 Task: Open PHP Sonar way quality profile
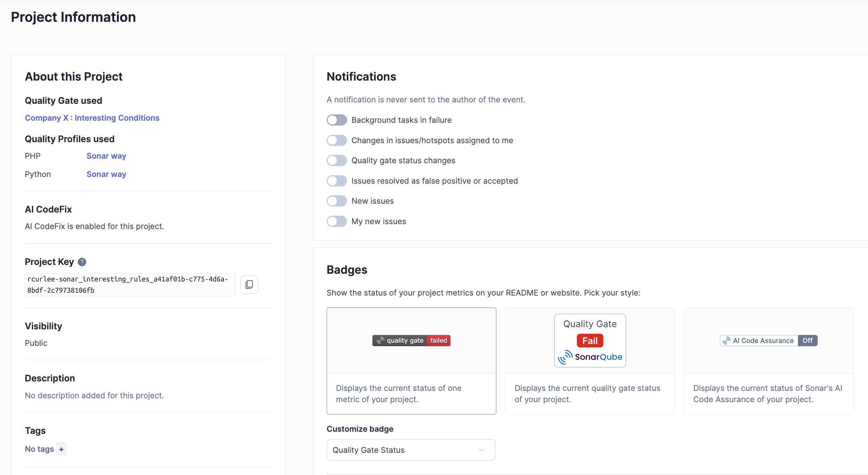click(x=106, y=156)
